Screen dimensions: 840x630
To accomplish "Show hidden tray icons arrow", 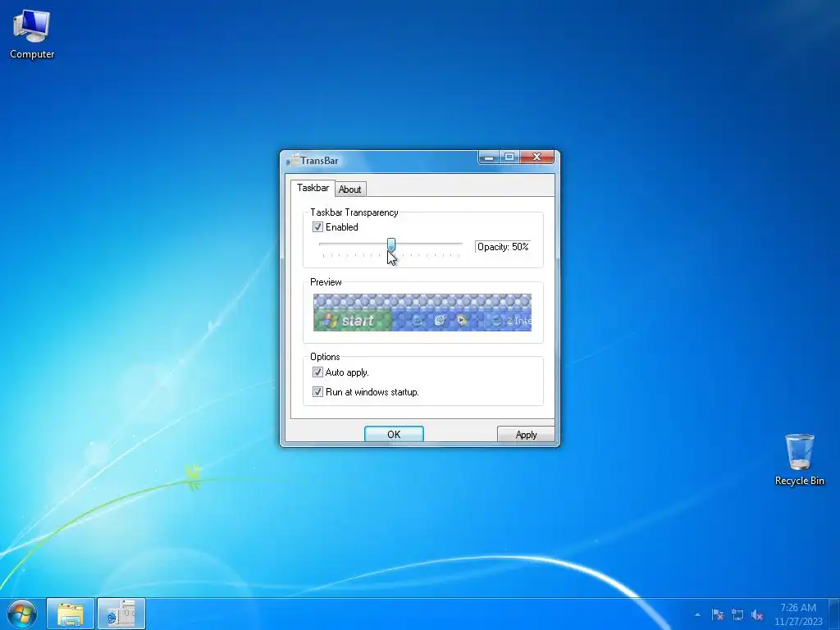I will [697, 614].
